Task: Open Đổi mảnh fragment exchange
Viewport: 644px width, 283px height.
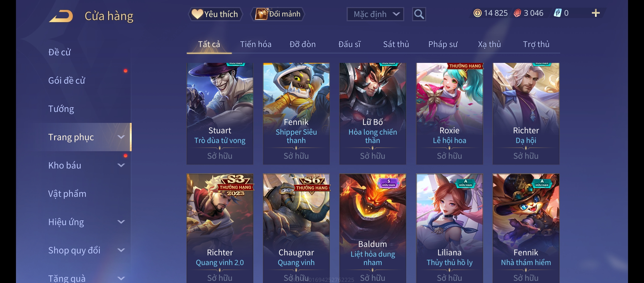Action: click(278, 14)
